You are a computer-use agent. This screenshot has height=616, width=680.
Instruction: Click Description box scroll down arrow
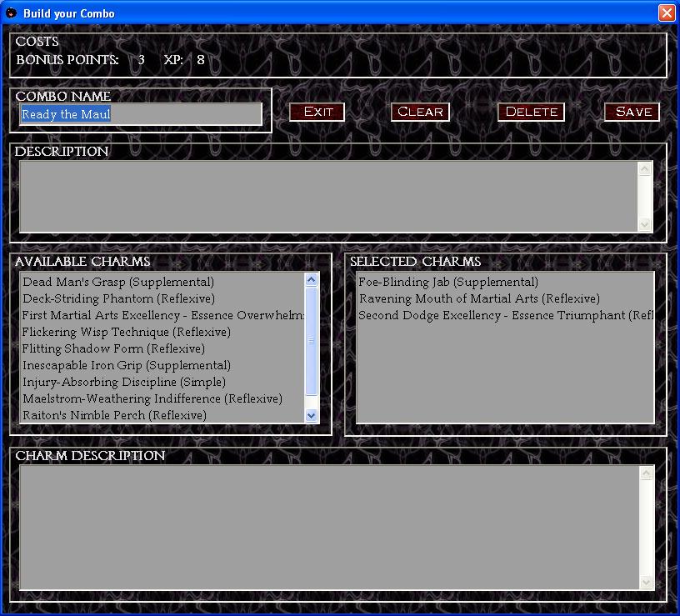[645, 224]
